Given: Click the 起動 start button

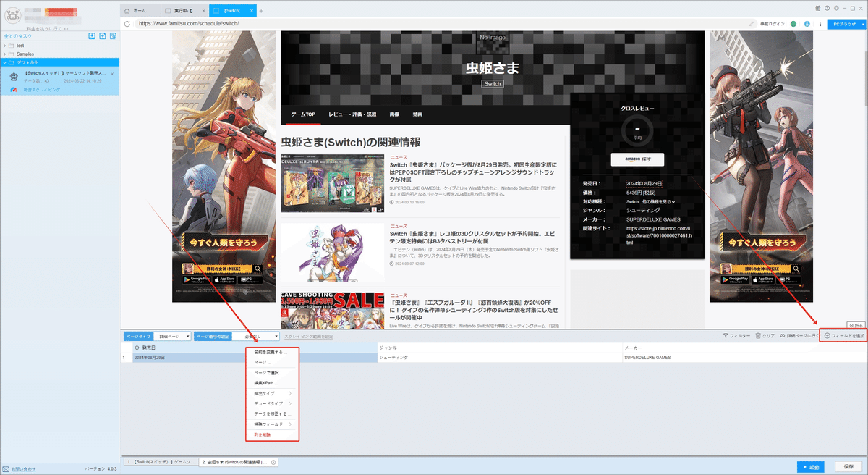Looking at the screenshot, I should tap(812, 467).
